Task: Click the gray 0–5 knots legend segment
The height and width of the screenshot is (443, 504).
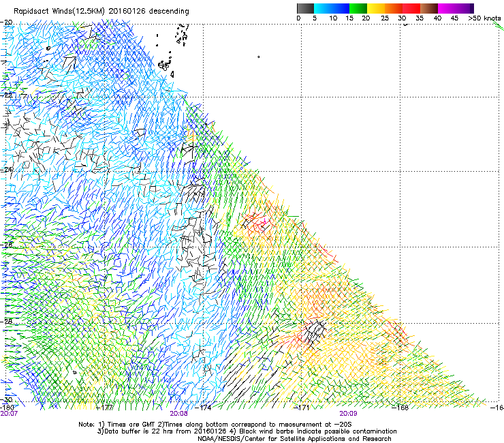Action: point(305,8)
